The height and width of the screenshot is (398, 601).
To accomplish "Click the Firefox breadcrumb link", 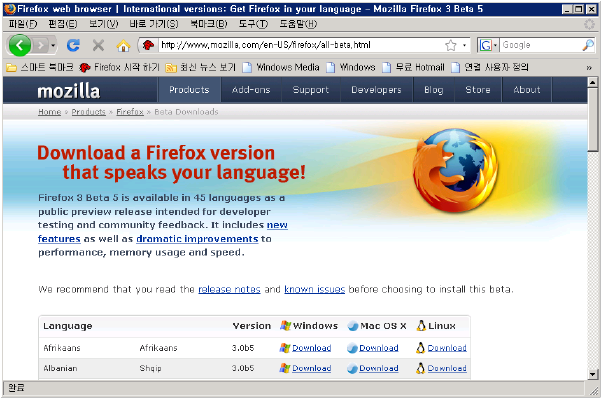I will 130,112.
